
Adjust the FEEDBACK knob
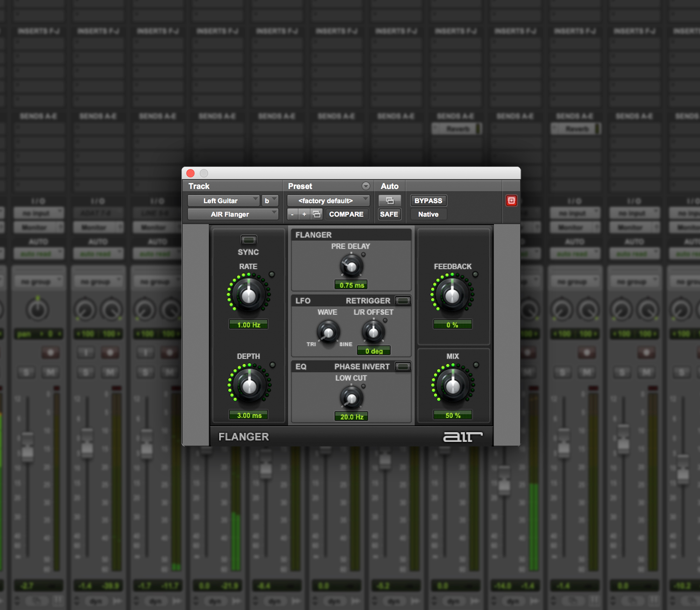453,294
